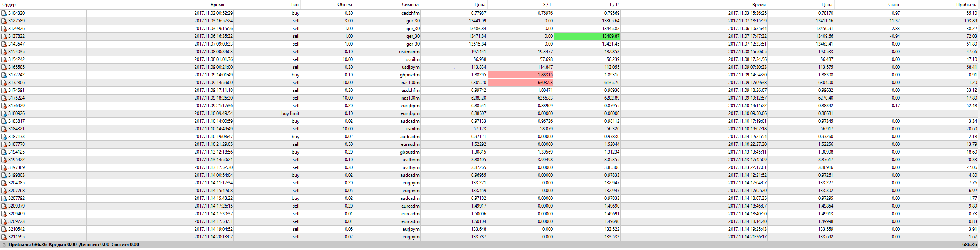Click the order icon for 3204085
This screenshot has height=250, width=980.
pos(4,183)
